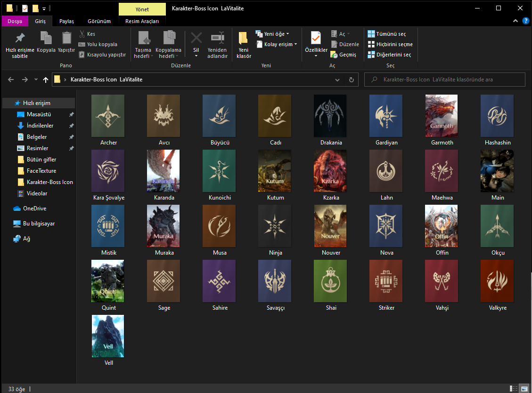
Task: Cut selection with Kes
Action: (x=87, y=34)
